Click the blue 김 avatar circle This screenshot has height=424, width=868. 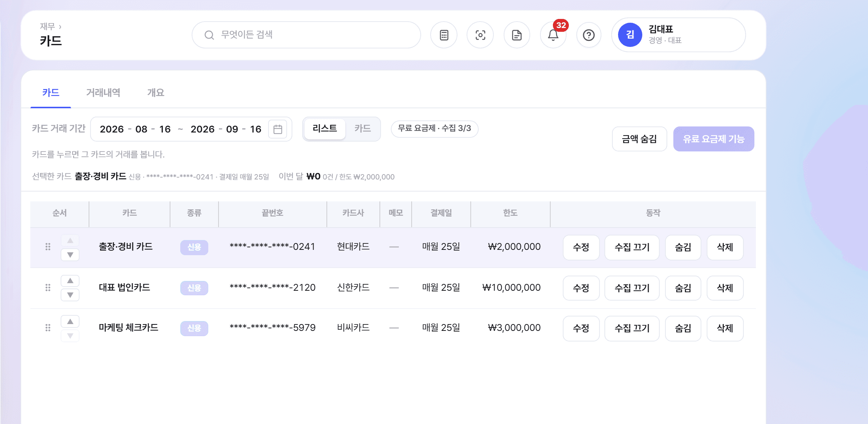tap(630, 35)
